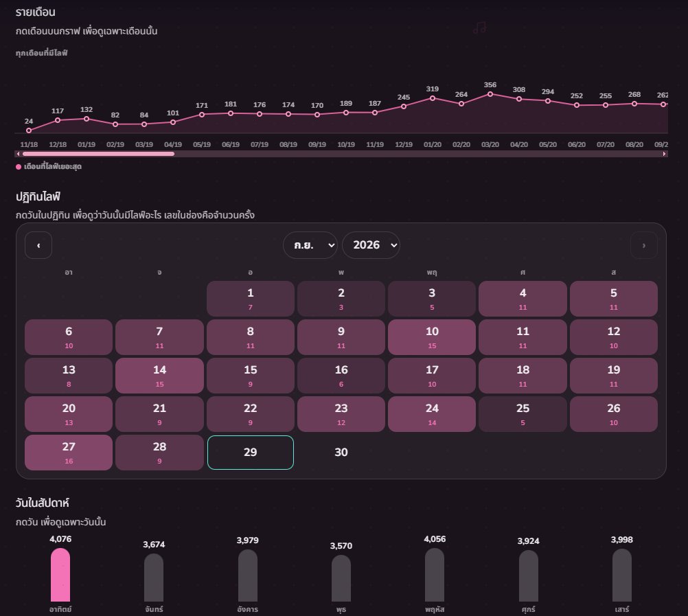The height and width of the screenshot is (616, 688).
Task: Click the right arrow of the chart scrollbar
Action: [664, 154]
